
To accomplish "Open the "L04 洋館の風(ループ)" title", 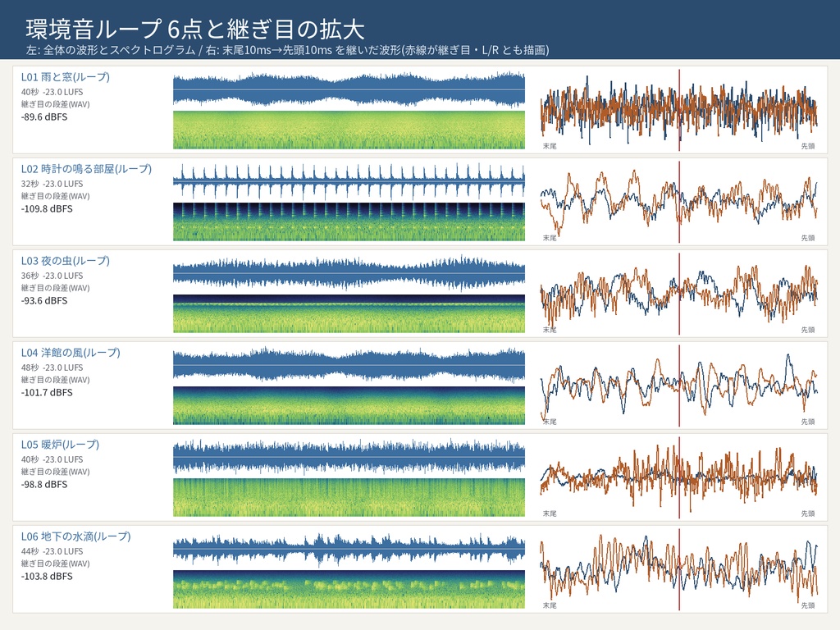I will pos(71,353).
